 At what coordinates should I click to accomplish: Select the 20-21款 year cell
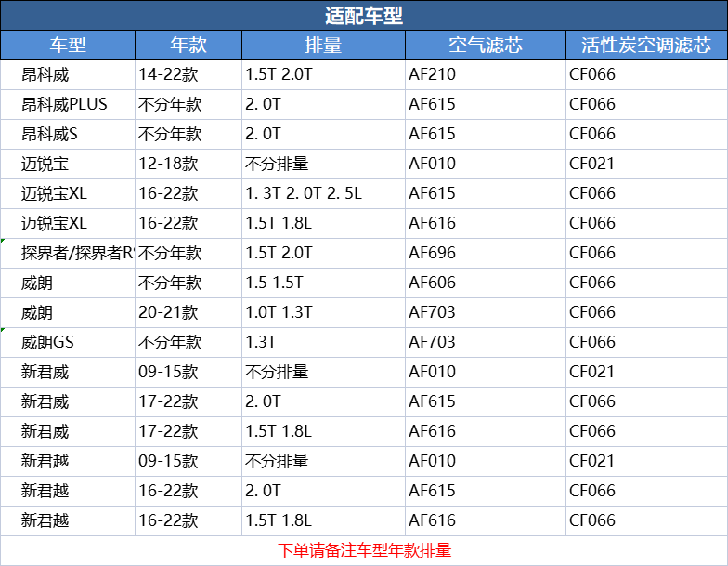tap(188, 312)
